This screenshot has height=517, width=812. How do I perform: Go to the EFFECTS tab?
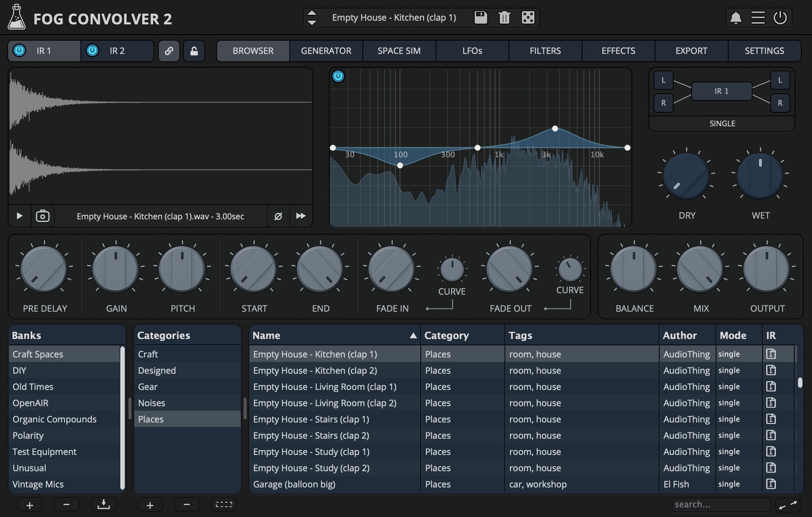click(618, 51)
